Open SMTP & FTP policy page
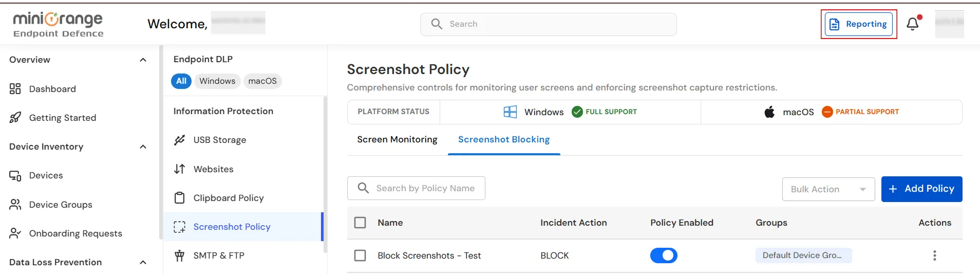The width and height of the screenshot is (980, 274). pyautogui.click(x=219, y=255)
